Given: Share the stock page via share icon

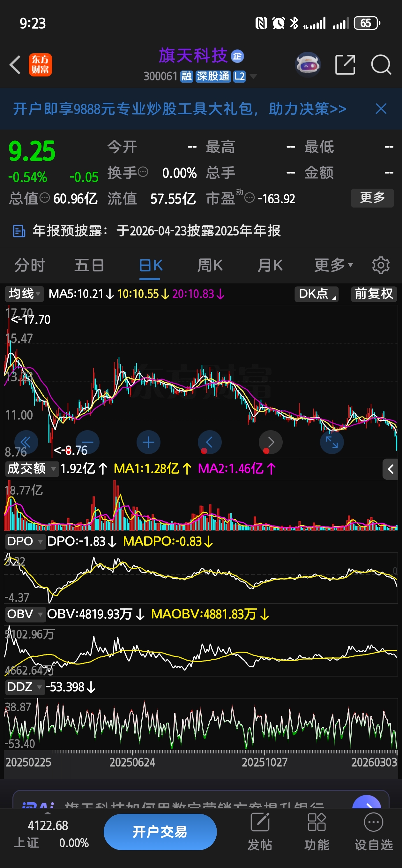Looking at the screenshot, I should point(345,64).
